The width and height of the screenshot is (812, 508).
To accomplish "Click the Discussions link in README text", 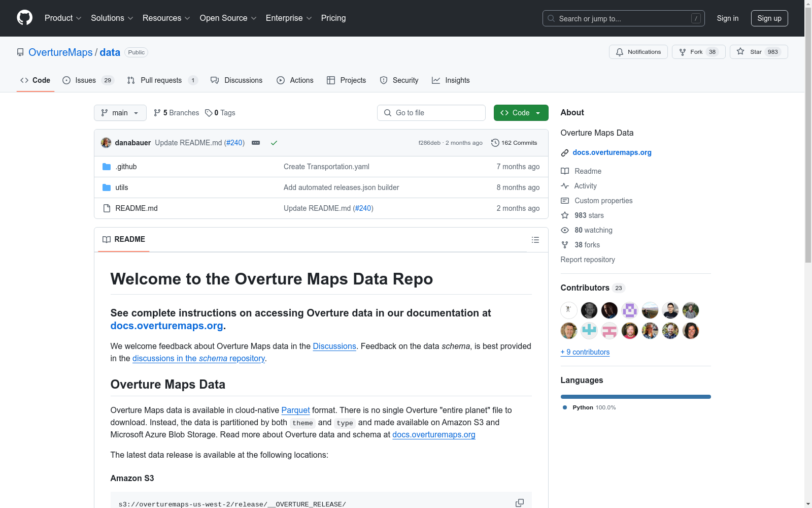I will pyautogui.click(x=334, y=346).
